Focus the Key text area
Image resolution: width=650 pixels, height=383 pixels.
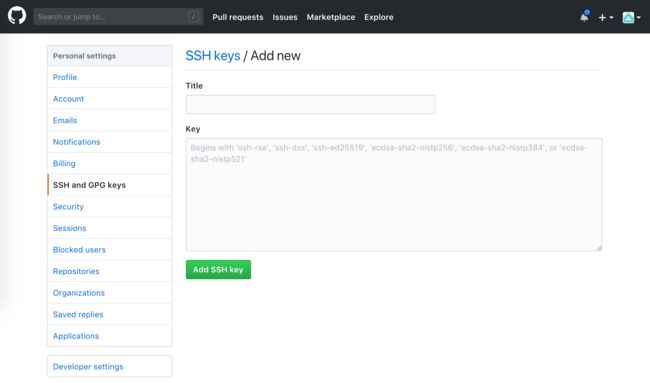click(x=394, y=195)
